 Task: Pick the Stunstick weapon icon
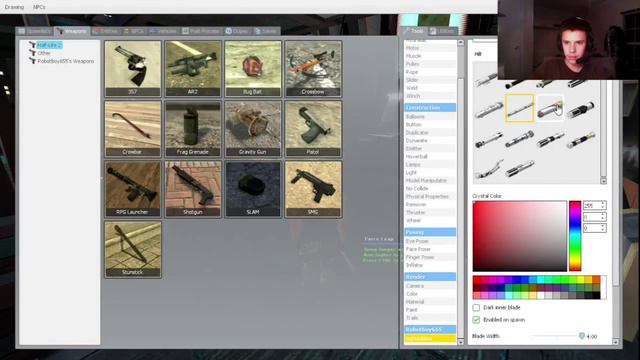(x=133, y=249)
